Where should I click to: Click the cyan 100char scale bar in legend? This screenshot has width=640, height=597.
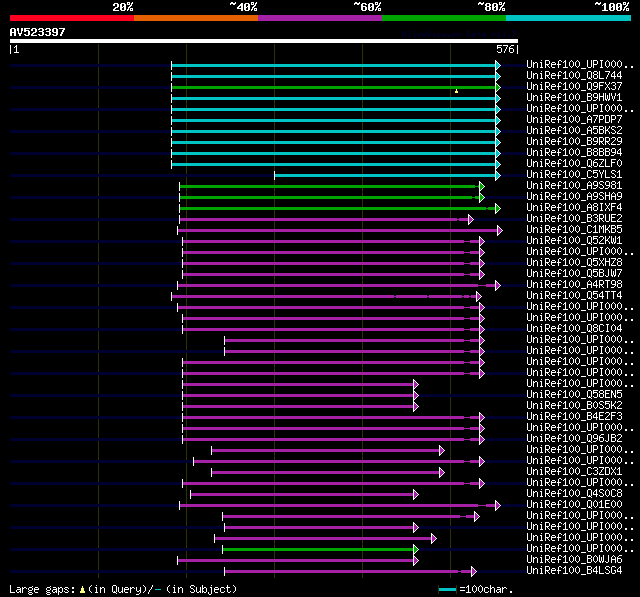(447, 590)
